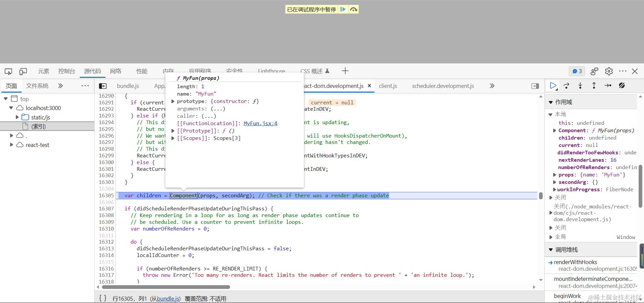Step out of current function

click(x=594, y=86)
